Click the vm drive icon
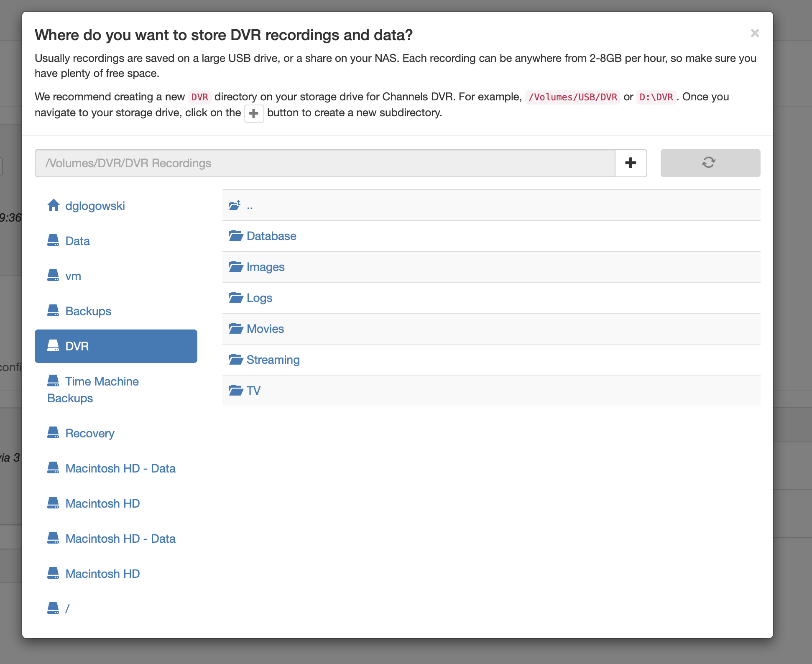Screen dimensions: 812x664 point(53,276)
